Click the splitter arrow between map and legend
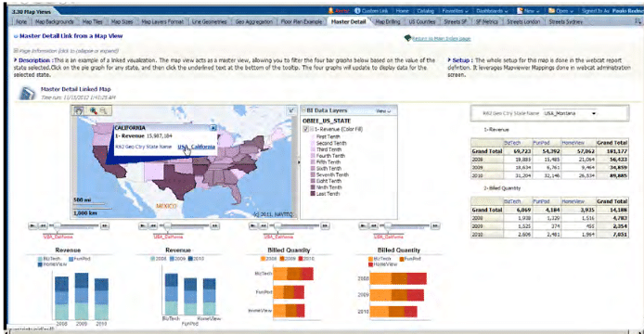 (x=299, y=162)
